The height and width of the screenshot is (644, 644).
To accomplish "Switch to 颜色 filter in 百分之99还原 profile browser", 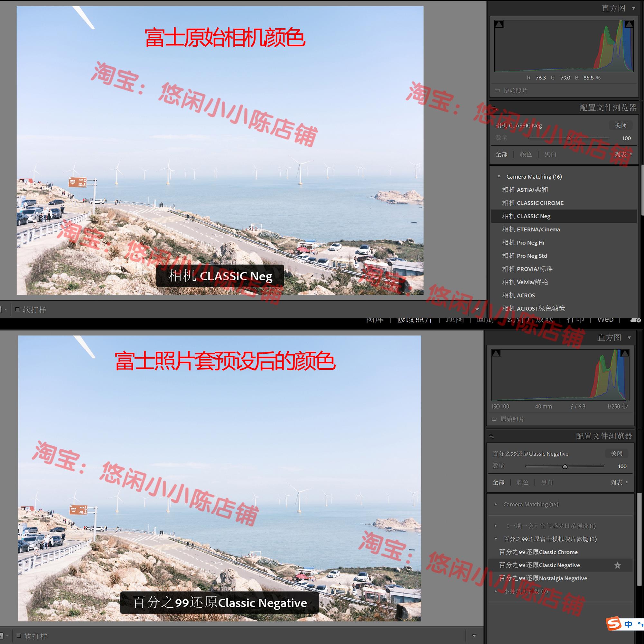I will pos(522,482).
